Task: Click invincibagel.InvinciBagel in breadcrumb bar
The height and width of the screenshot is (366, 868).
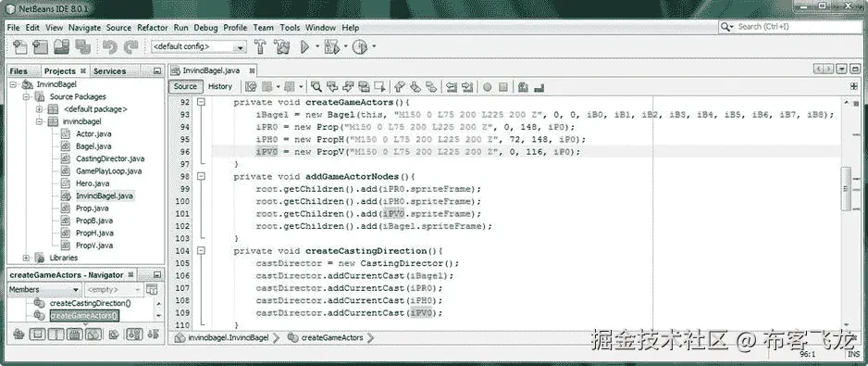Action: (x=228, y=337)
